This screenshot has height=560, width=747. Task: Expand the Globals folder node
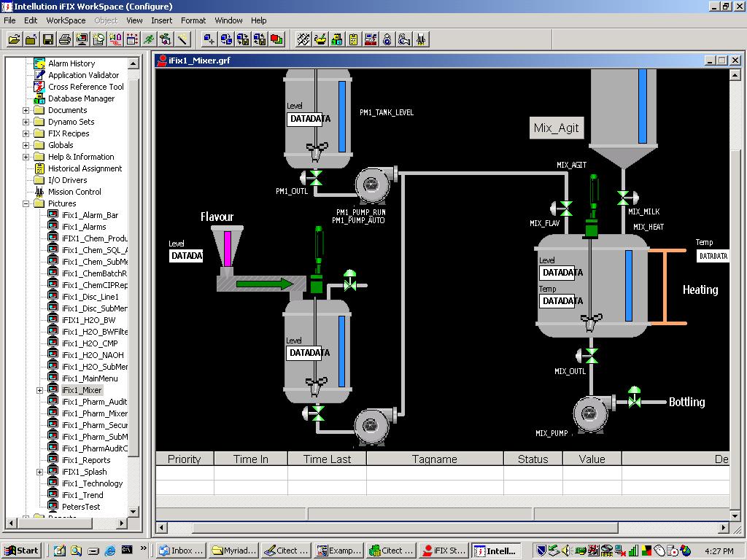click(26, 145)
